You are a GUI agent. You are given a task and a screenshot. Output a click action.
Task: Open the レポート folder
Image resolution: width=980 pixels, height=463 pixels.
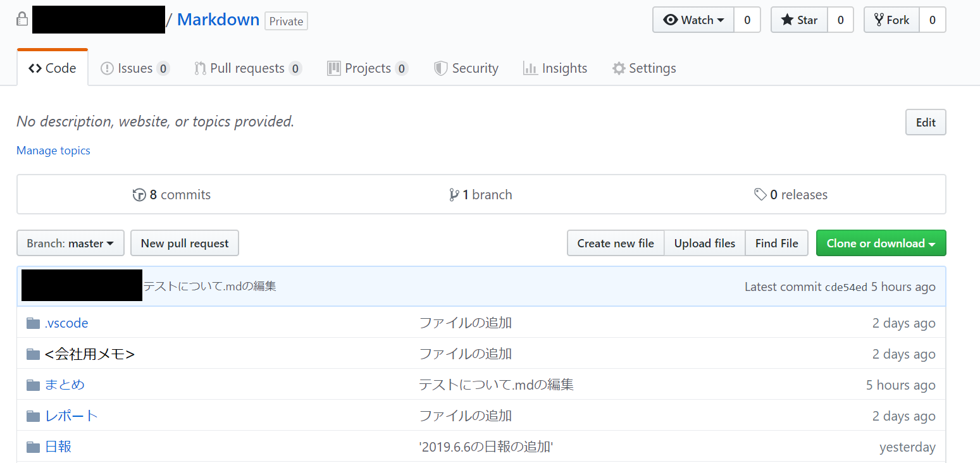pyautogui.click(x=71, y=416)
